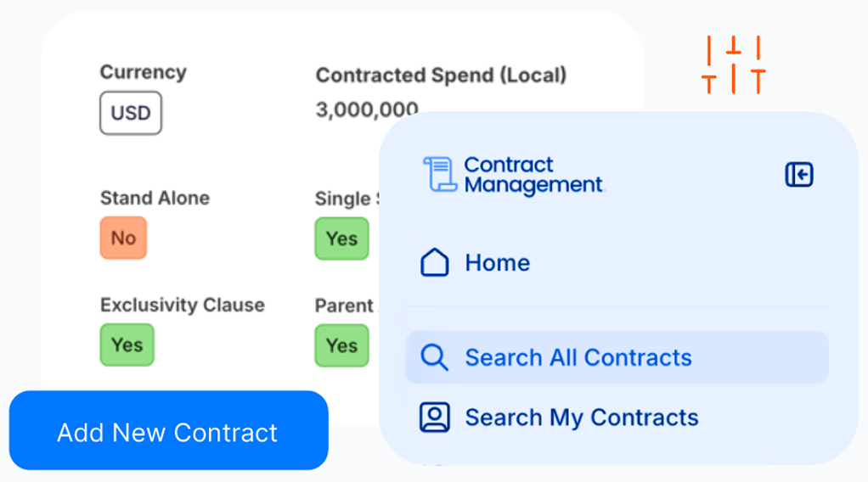Viewport: 868px width, 482px height.
Task: Click the Exclusivity Clause label
Action: tap(182, 305)
